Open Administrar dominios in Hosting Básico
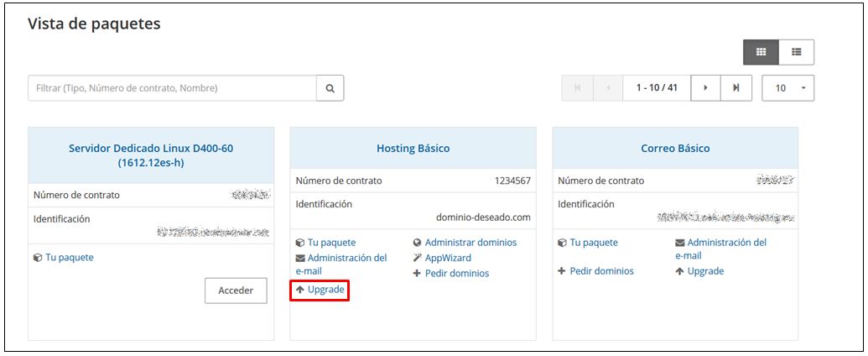Screen dimensions: 868x356 coord(471,243)
